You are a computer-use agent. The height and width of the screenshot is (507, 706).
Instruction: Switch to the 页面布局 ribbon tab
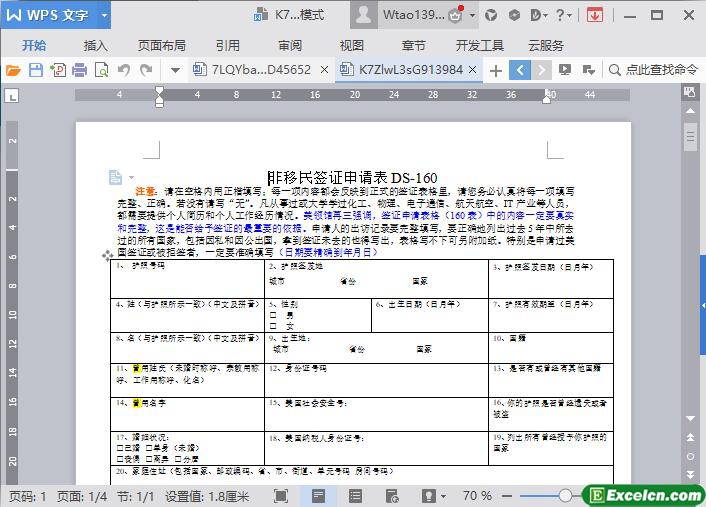(x=161, y=45)
